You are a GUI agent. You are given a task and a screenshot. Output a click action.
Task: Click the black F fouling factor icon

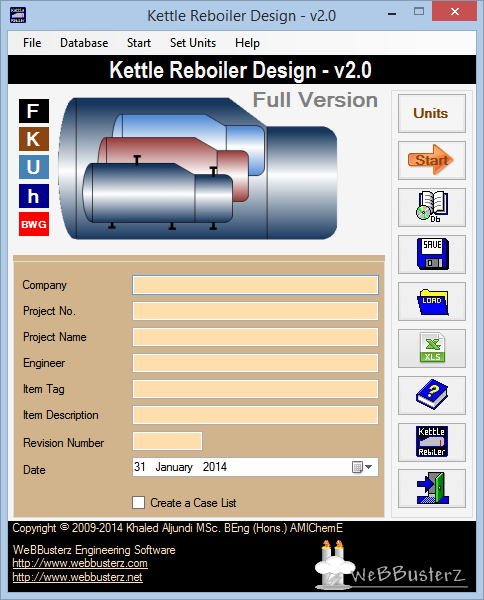pyautogui.click(x=34, y=111)
